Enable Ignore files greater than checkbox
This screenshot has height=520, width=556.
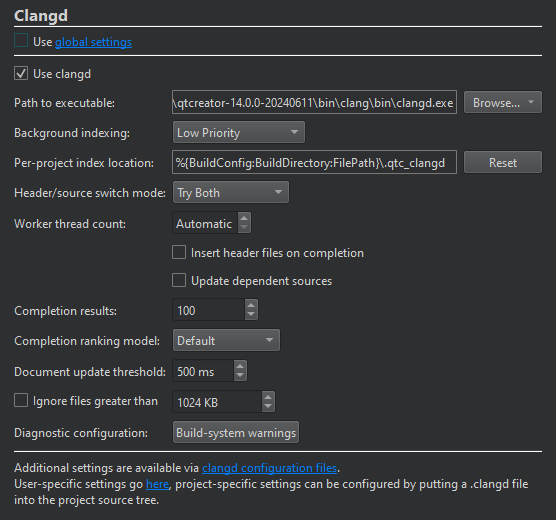(21, 400)
